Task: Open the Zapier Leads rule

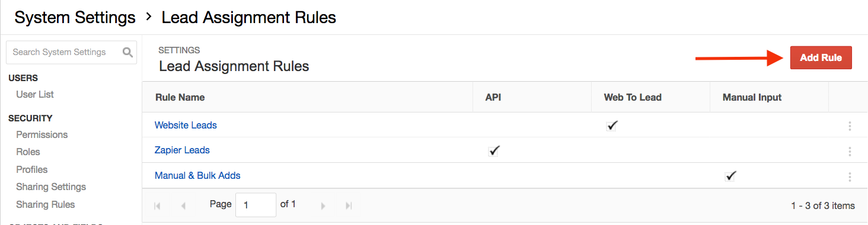Action: 182,150
